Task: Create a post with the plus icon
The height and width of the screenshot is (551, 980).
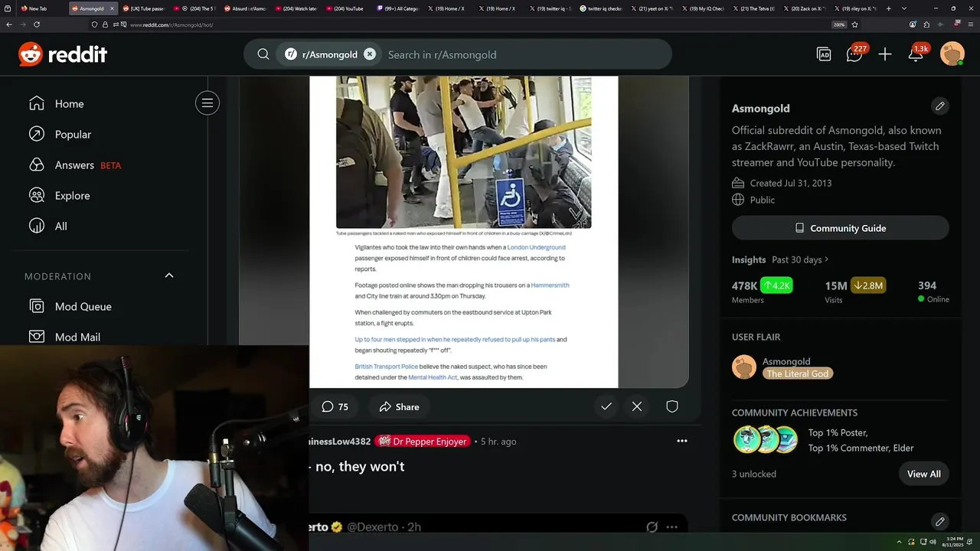Action: pos(885,54)
